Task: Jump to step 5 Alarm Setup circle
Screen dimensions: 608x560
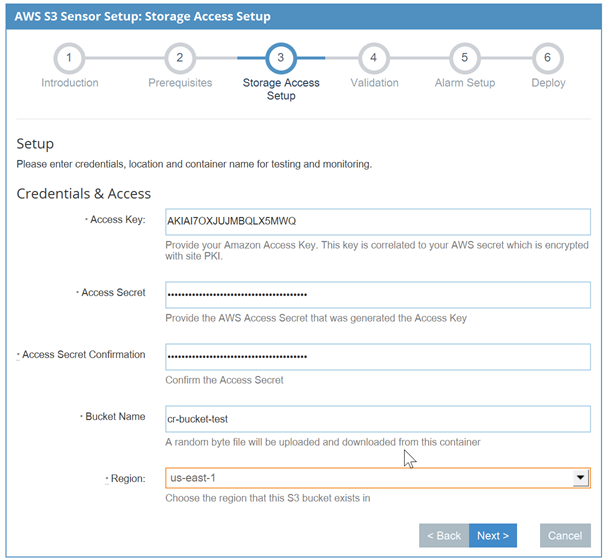Action: (465, 58)
